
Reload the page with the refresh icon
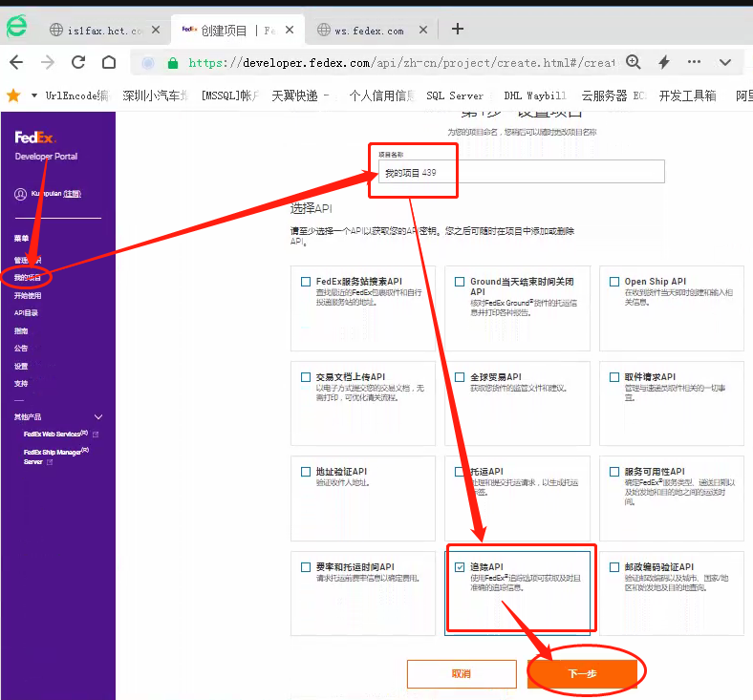[x=78, y=62]
